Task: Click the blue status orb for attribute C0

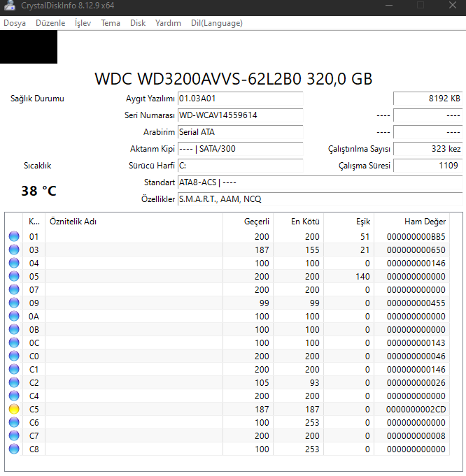Action: click(x=14, y=356)
